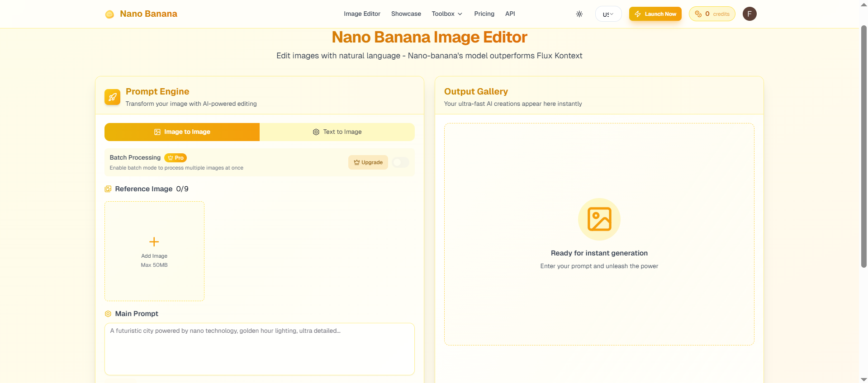The height and width of the screenshot is (383, 868).
Task: Click the Launch Now button
Action: [655, 14]
